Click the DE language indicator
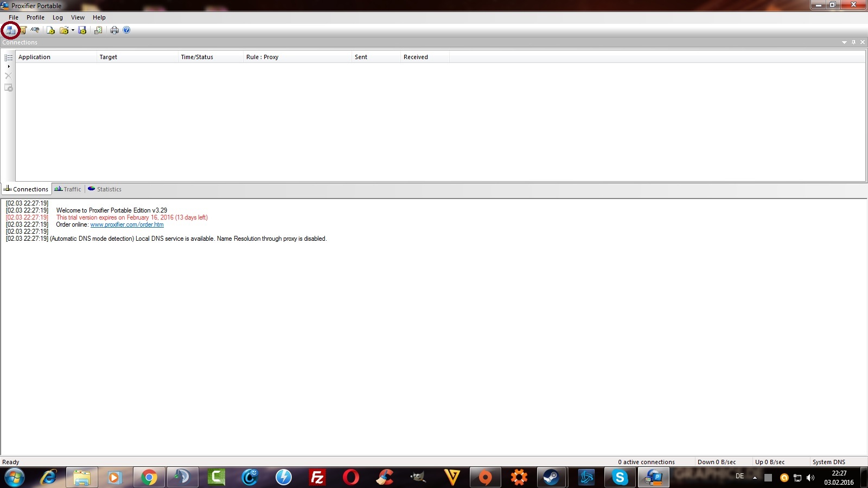868x488 pixels. (x=739, y=476)
